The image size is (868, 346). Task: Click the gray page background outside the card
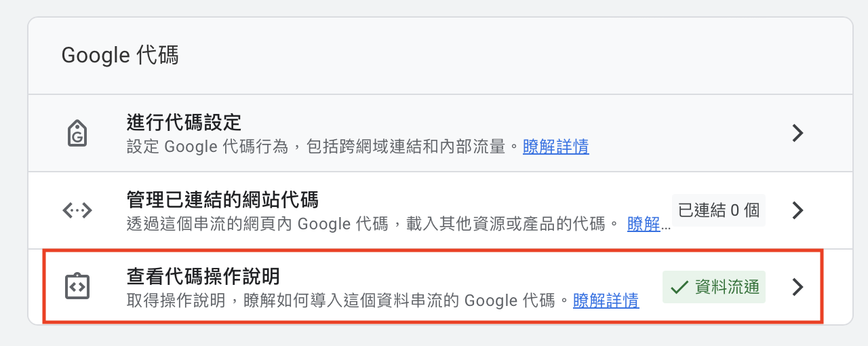[x=434, y=336]
